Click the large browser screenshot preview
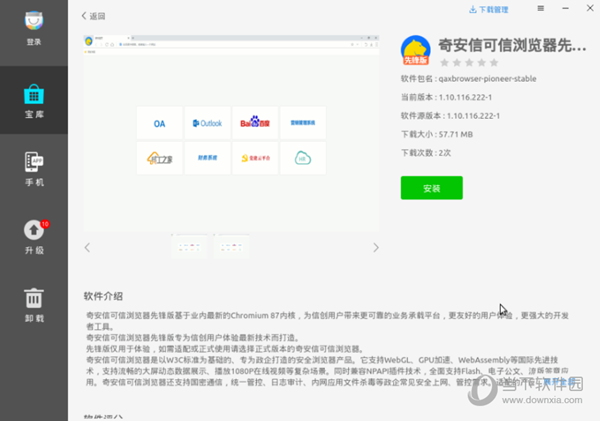Image resolution: width=600 pixels, height=421 pixels. (231, 132)
